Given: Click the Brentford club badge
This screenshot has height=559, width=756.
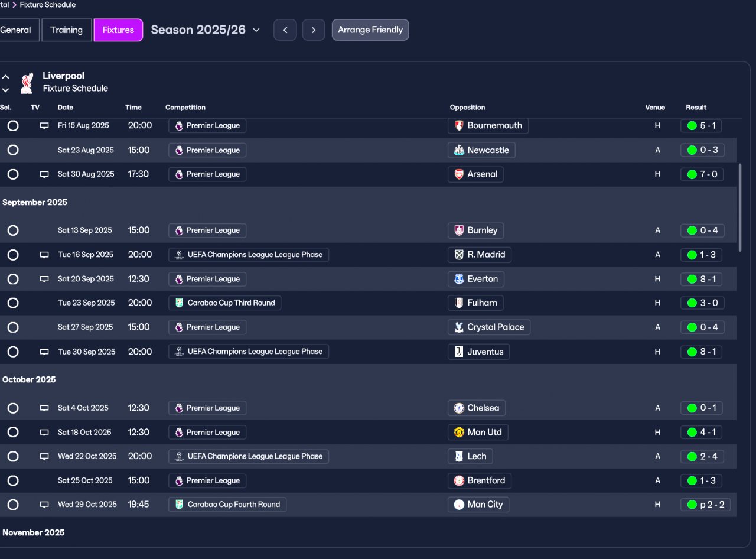Looking at the screenshot, I should click(x=459, y=480).
